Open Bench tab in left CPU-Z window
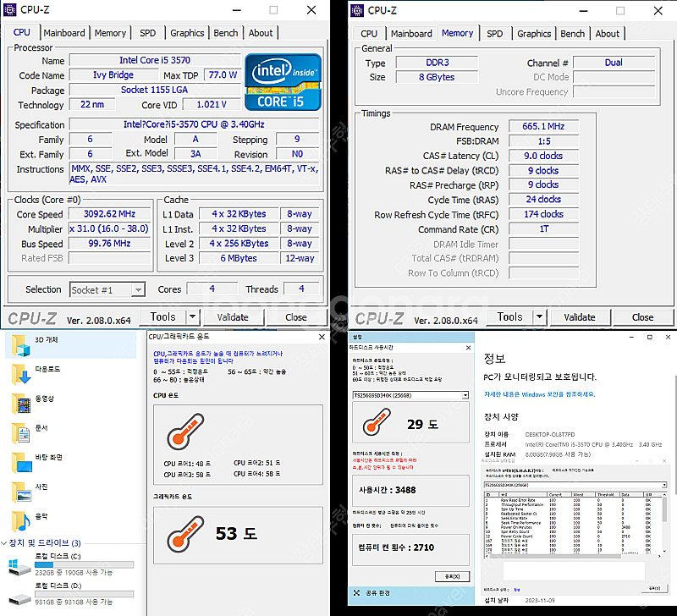The height and width of the screenshot is (616, 677). pyautogui.click(x=226, y=33)
